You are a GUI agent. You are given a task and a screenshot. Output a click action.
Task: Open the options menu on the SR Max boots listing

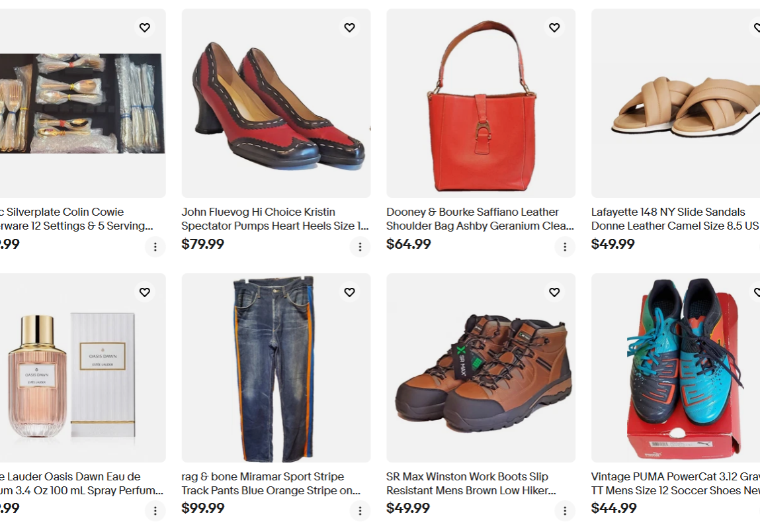coord(566,510)
